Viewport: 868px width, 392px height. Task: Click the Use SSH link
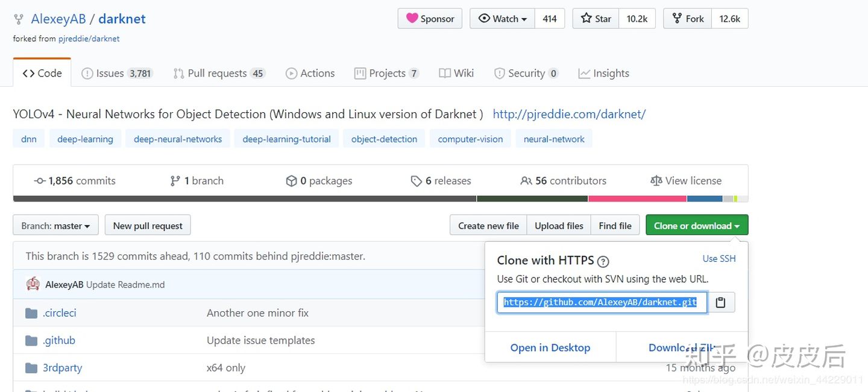click(x=719, y=259)
